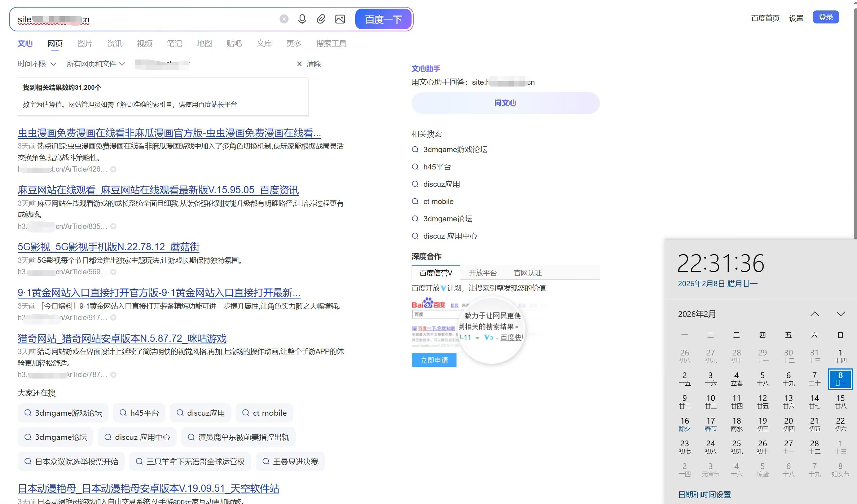Viewport: 857px width, 504px height.
Task: Open the 搜索工具 search tools option
Action: pos(331,44)
